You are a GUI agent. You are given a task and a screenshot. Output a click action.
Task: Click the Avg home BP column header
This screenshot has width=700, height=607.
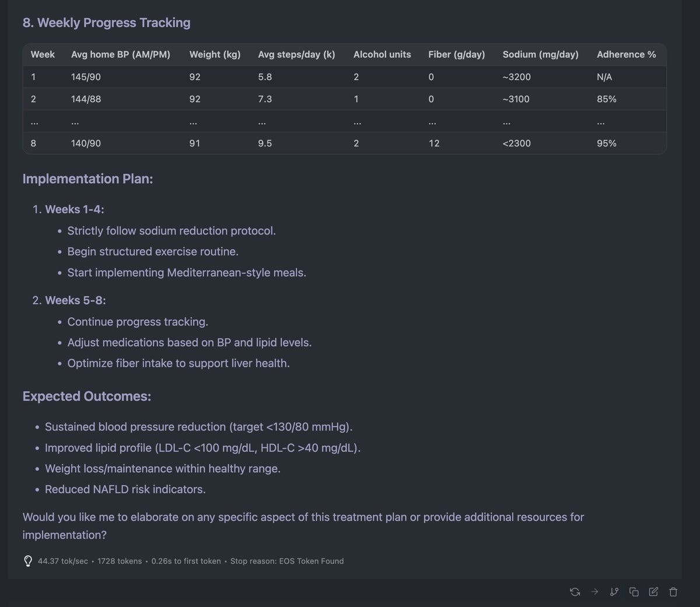(x=121, y=54)
